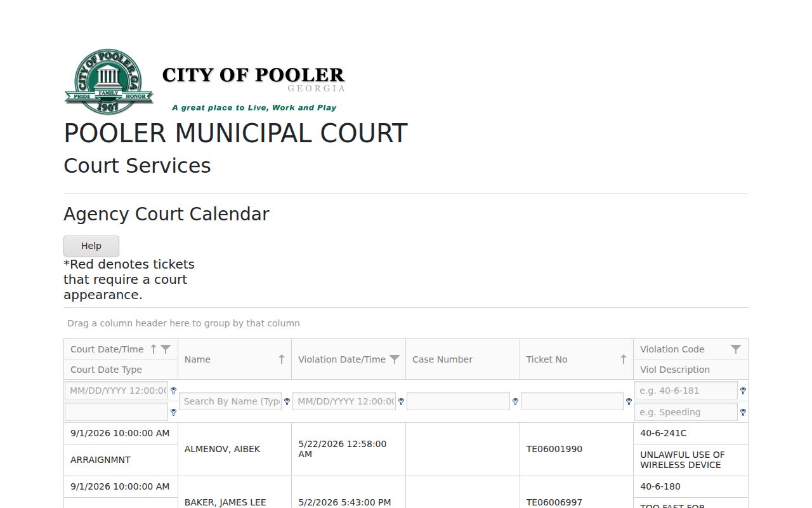Open filter operator icon beside Violation Code input
812x508 pixels.
tap(743, 391)
